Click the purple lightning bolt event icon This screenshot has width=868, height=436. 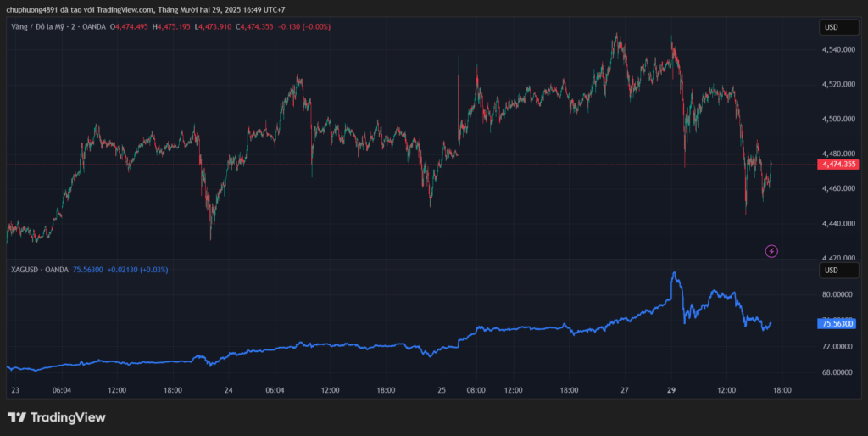pyautogui.click(x=771, y=250)
